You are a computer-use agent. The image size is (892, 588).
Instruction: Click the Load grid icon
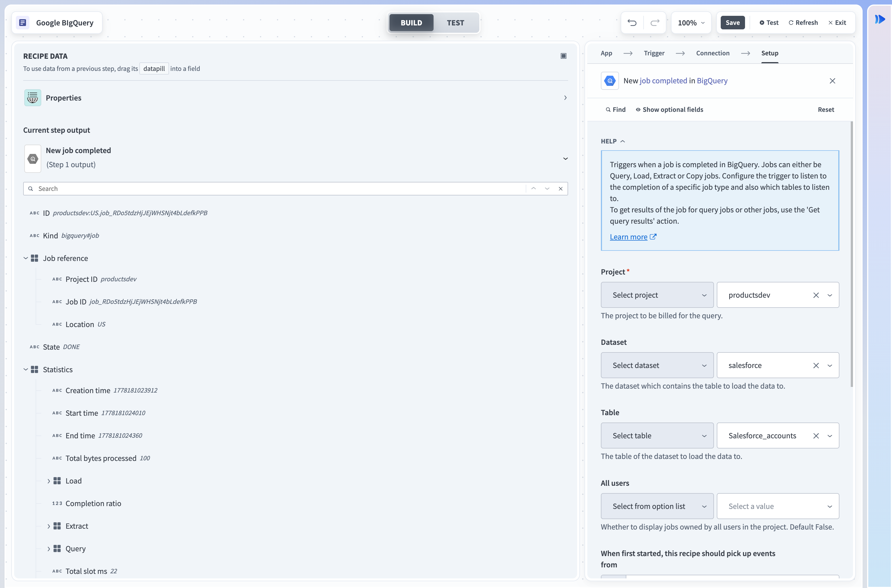pyautogui.click(x=57, y=481)
